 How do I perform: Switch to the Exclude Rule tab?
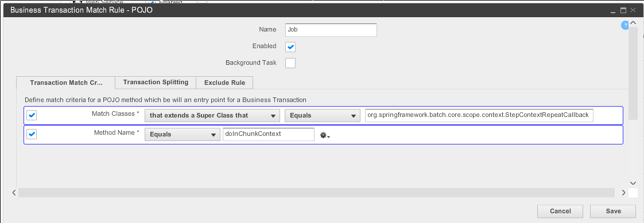click(224, 83)
